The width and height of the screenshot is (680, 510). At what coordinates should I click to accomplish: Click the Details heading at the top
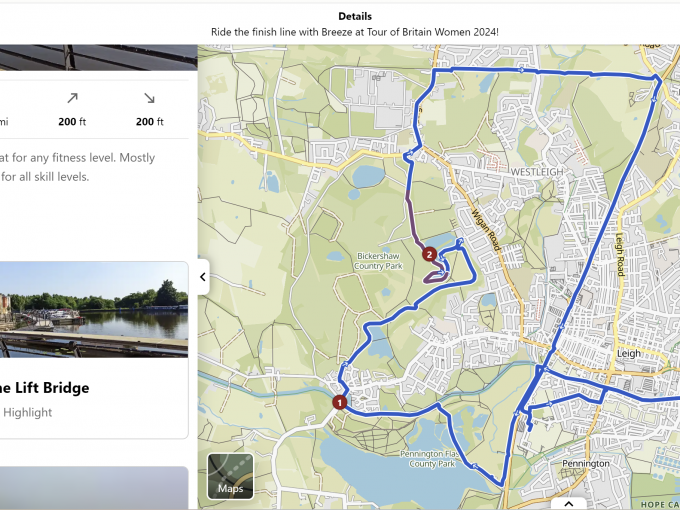[x=355, y=16]
